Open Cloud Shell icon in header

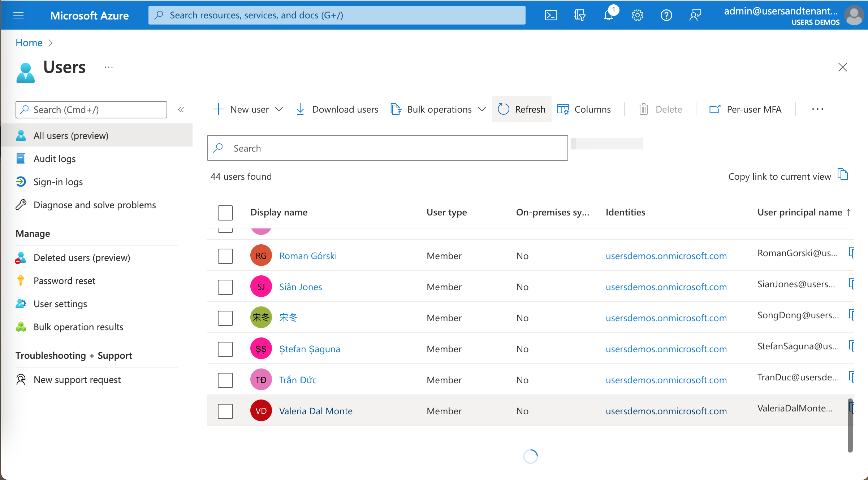point(550,15)
